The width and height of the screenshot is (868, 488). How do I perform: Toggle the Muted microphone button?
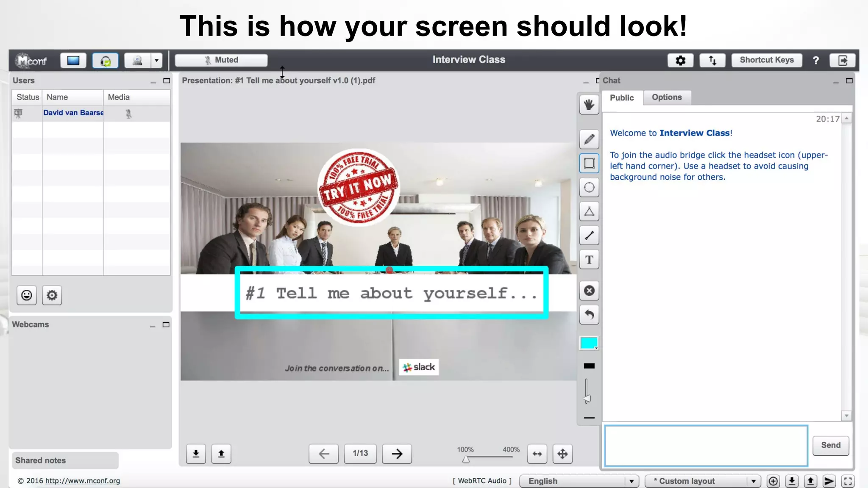(221, 60)
